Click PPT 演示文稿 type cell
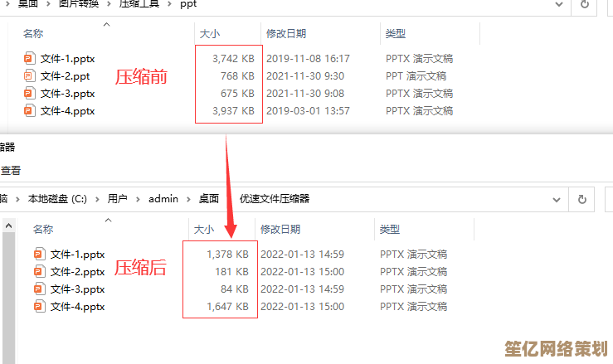The image size is (613, 364). point(416,75)
